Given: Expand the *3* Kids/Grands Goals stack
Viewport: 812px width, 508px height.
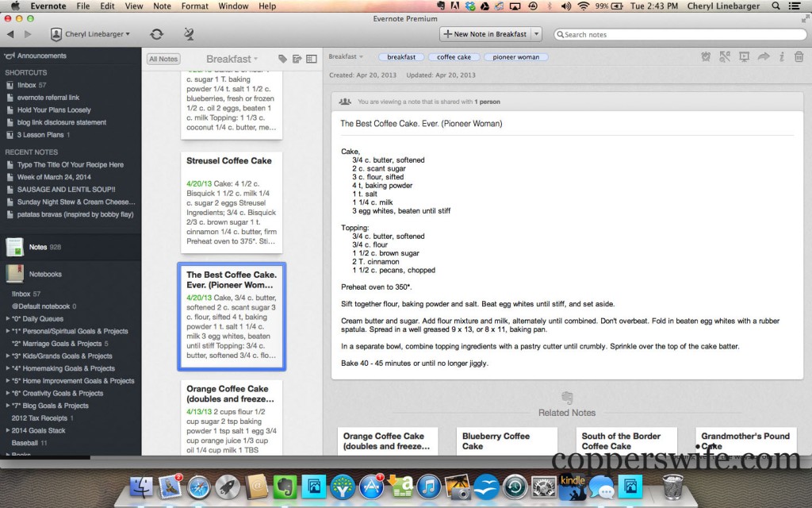Looking at the screenshot, I should click(x=8, y=356).
